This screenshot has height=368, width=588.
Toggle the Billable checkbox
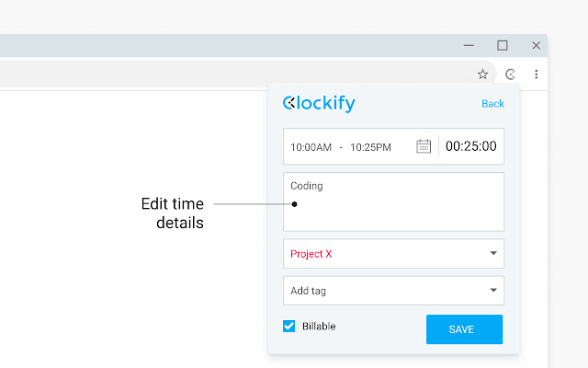coord(289,326)
